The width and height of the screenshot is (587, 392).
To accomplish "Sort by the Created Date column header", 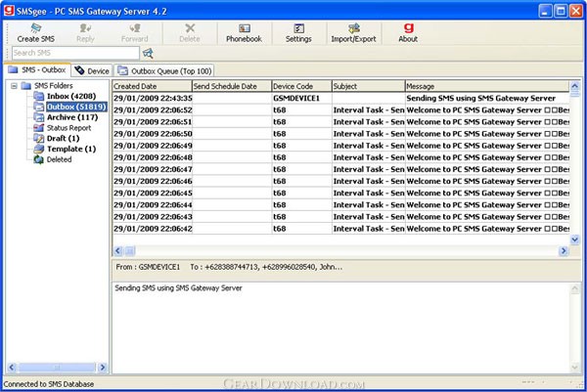I will click(152, 86).
